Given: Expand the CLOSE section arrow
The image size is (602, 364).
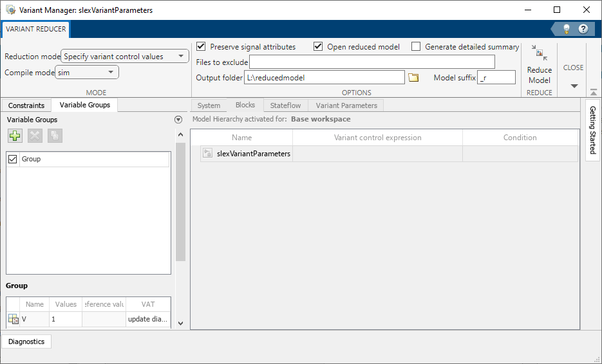Looking at the screenshot, I should click(574, 86).
